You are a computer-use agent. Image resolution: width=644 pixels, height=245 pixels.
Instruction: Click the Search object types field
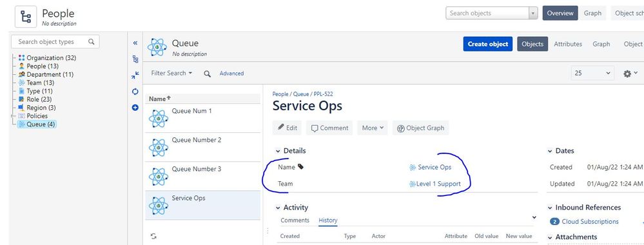pyautogui.click(x=55, y=41)
